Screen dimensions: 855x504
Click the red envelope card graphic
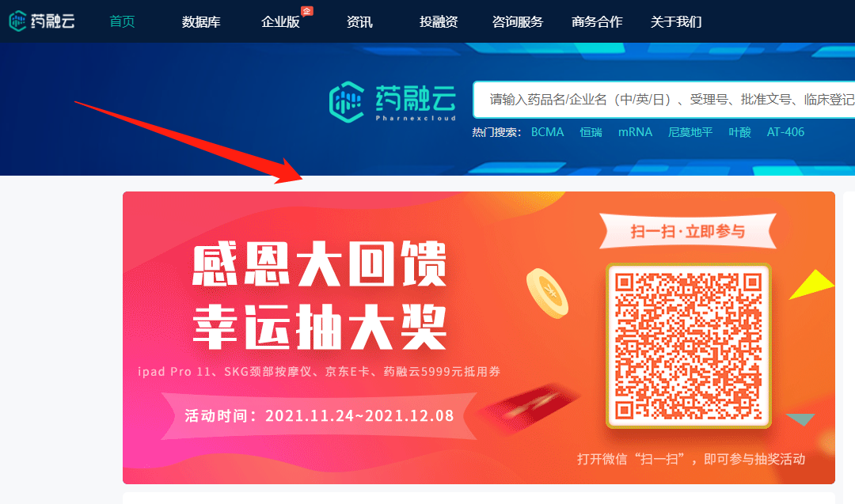[526, 407]
